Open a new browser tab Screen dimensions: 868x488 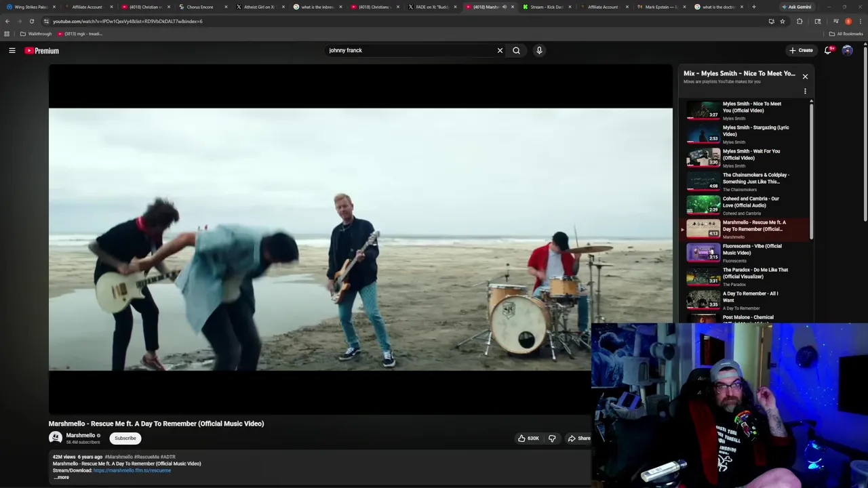pyautogui.click(x=753, y=7)
